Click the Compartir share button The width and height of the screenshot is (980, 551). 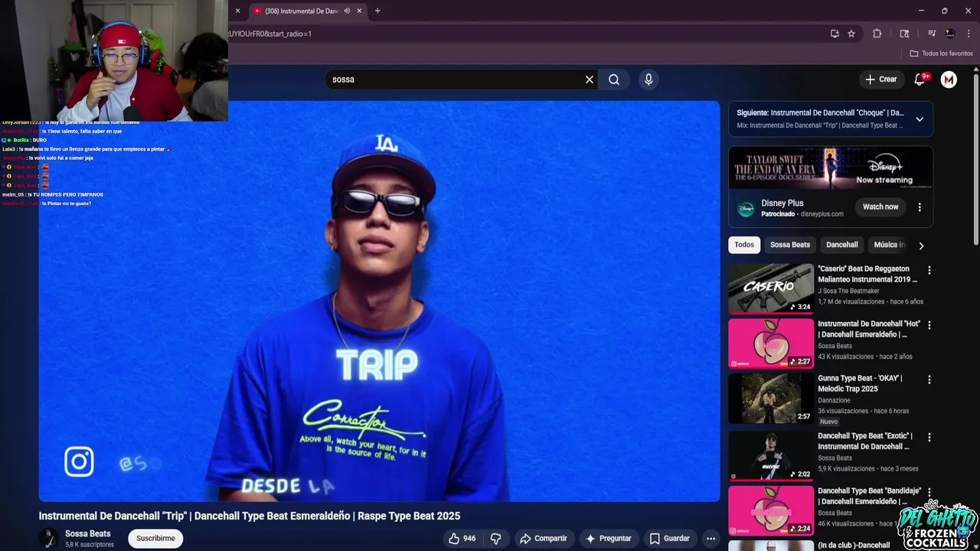click(x=544, y=539)
